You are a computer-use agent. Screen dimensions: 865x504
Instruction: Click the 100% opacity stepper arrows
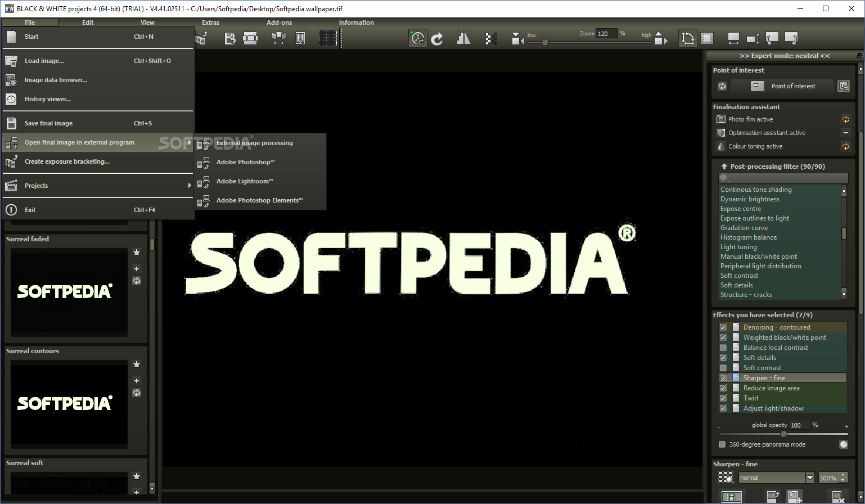pyautogui.click(x=843, y=478)
